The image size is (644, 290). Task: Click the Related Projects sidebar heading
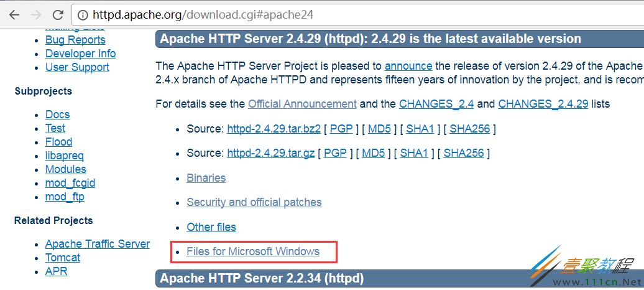[x=53, y=221]
